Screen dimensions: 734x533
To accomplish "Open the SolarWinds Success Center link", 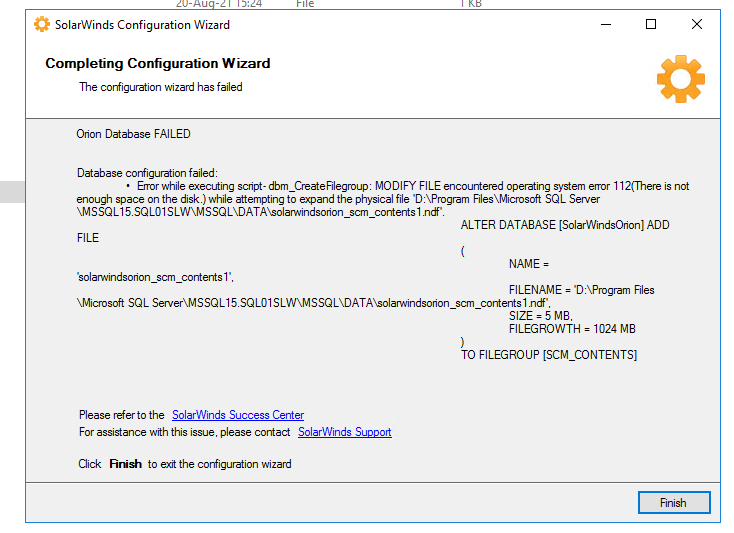I will (x=238, y=415).
